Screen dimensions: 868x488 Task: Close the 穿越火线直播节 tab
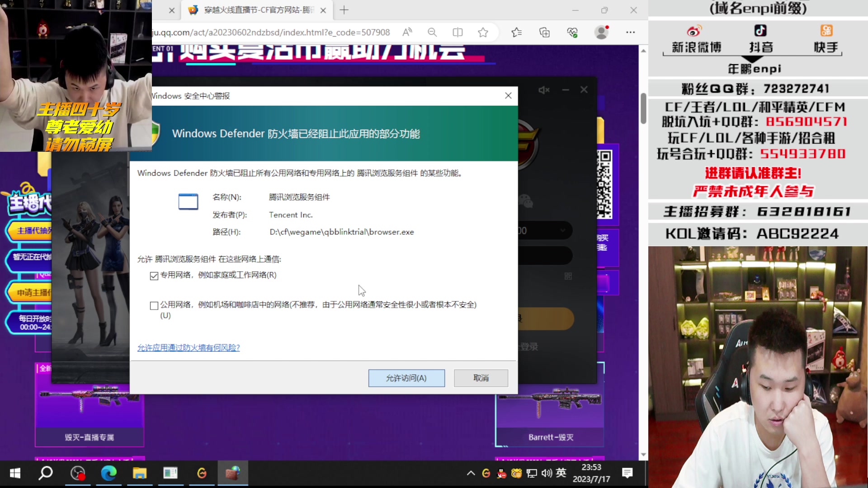[323, 10]
